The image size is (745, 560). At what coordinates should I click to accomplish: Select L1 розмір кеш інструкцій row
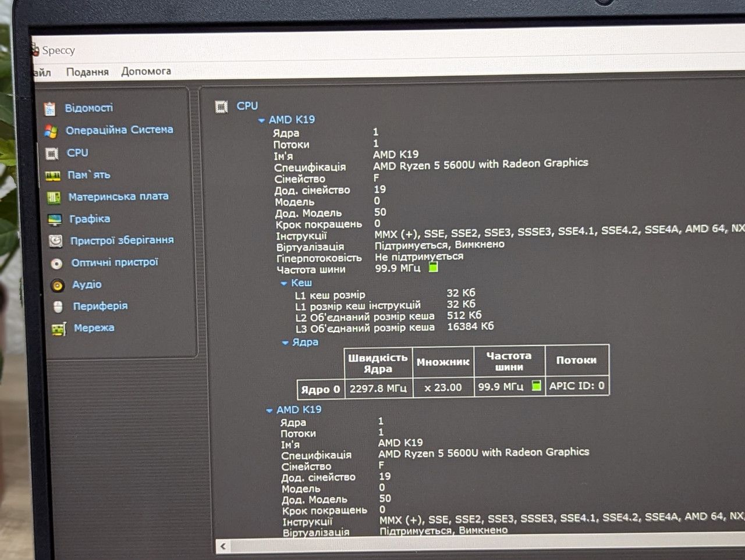click(x=386, y=305)
